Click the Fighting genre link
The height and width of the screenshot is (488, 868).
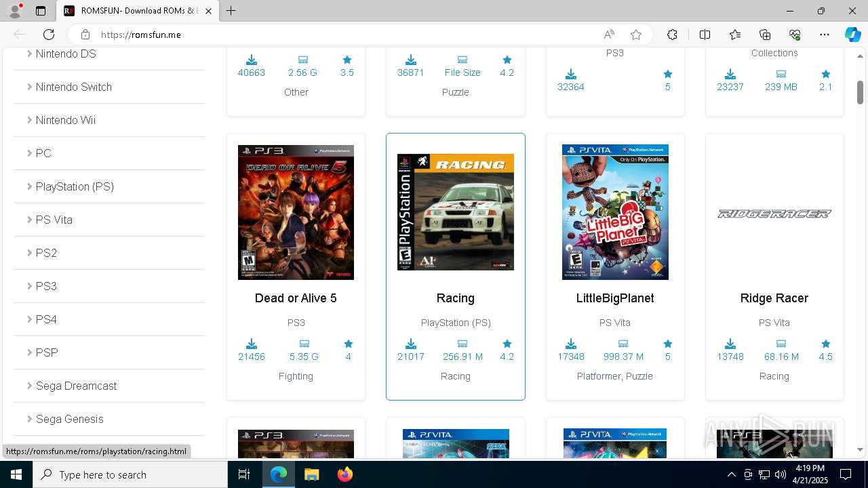pyautogui.click(x=296, y=376)
